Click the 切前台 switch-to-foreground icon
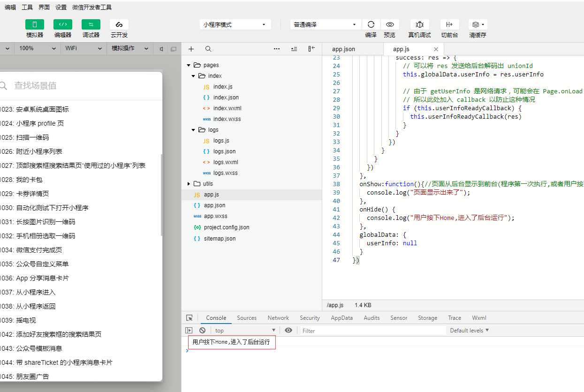Image resolution: width=584 pixels, height=392 pixels. coord(449,24)
